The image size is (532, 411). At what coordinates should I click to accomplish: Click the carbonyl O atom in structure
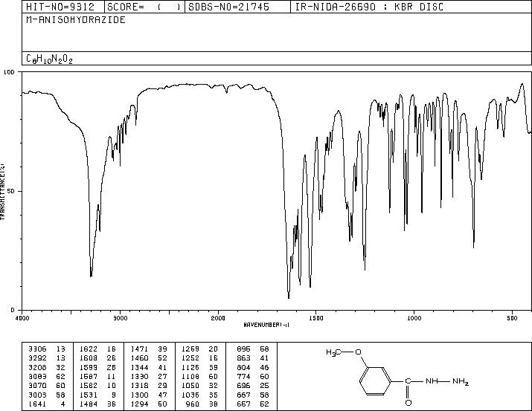[408, 403]
